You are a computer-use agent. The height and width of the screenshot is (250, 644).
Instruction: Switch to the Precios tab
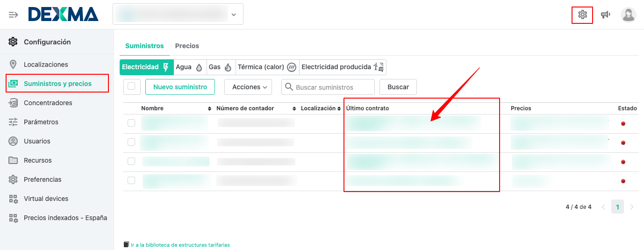(x=187, y=46)
